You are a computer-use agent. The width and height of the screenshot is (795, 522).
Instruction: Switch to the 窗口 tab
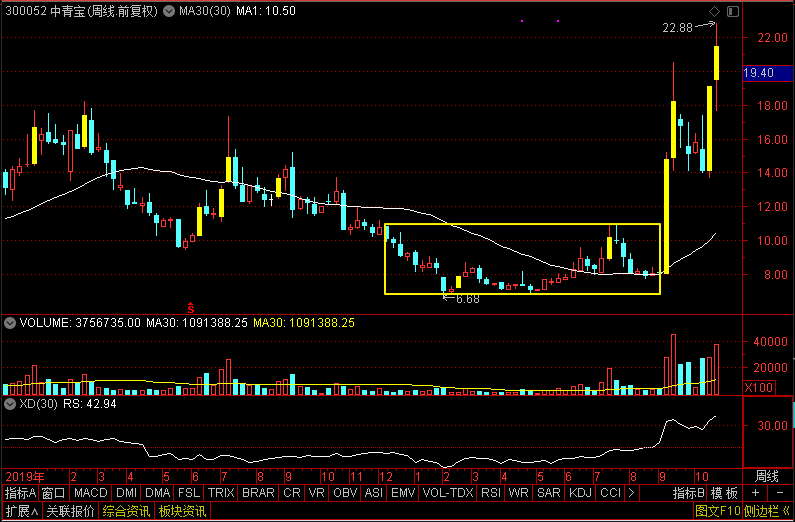click(x=54, y=493)
